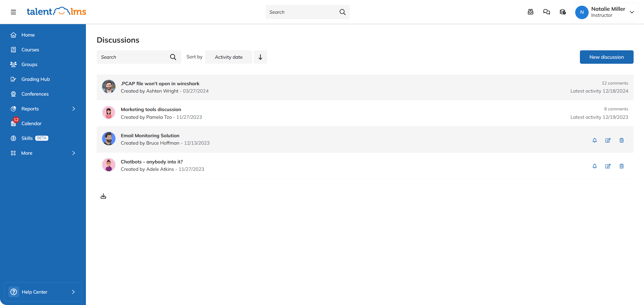Click Bruce Hoffman's avatar
The image size is (644, 305).
click(x=109, y=139)
